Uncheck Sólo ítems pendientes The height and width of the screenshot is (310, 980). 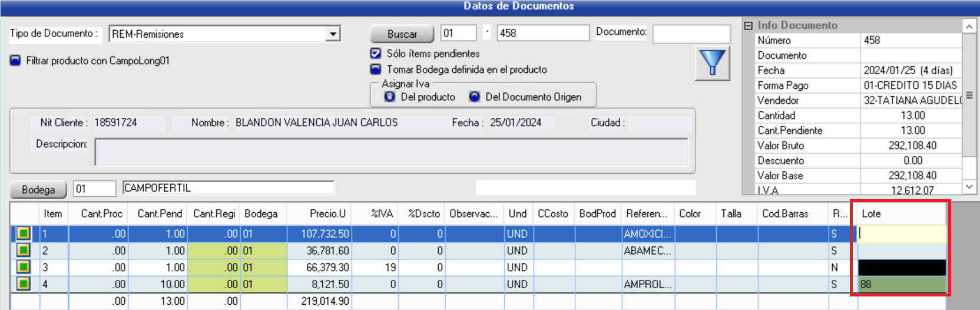coord(376,54)
